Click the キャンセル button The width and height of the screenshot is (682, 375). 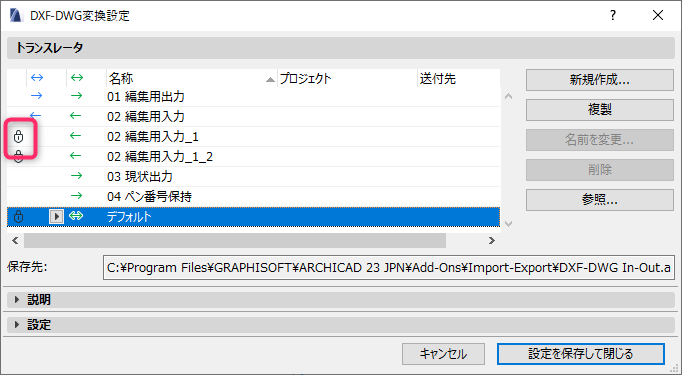coord(443,354)
